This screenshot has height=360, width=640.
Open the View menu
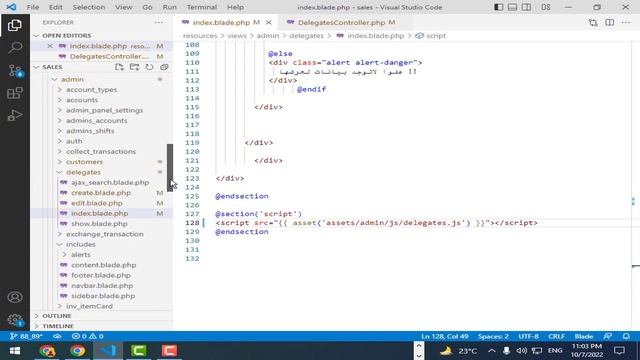click(x=123, y=7)
